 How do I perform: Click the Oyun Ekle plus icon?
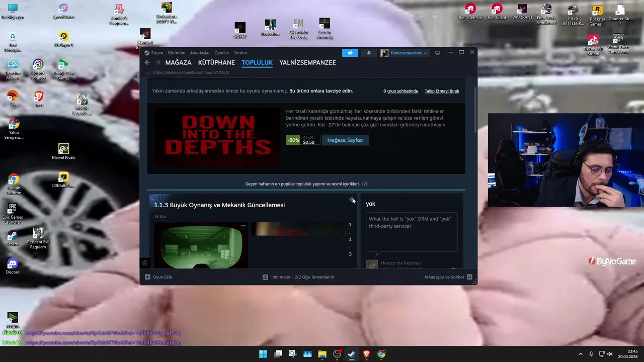(x=147, y=277)
